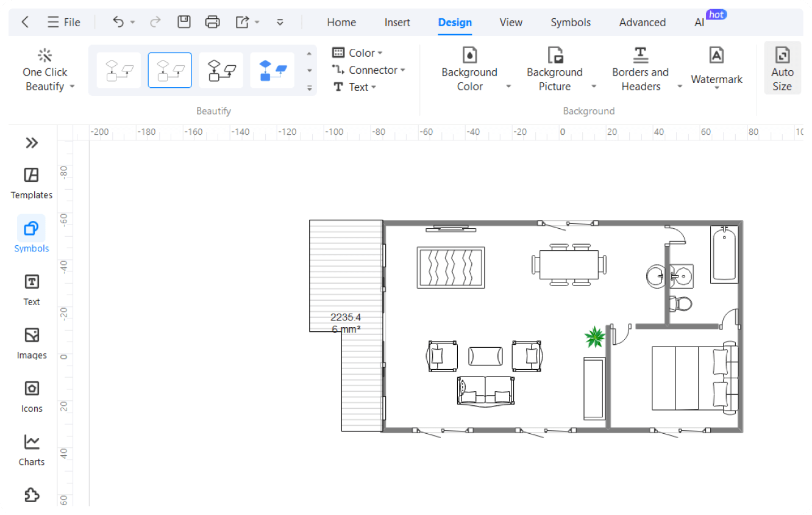Screen dimensions: 812x515
Task: Select the green plant symbol on canvas
Action: [x=594, y=336]
